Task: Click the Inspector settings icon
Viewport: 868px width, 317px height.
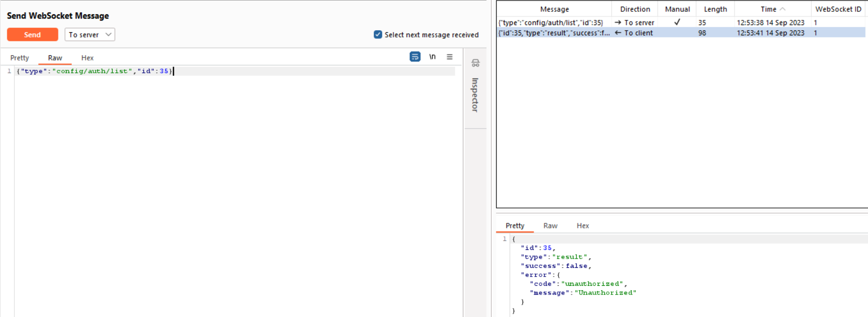Action: (475, 63)
